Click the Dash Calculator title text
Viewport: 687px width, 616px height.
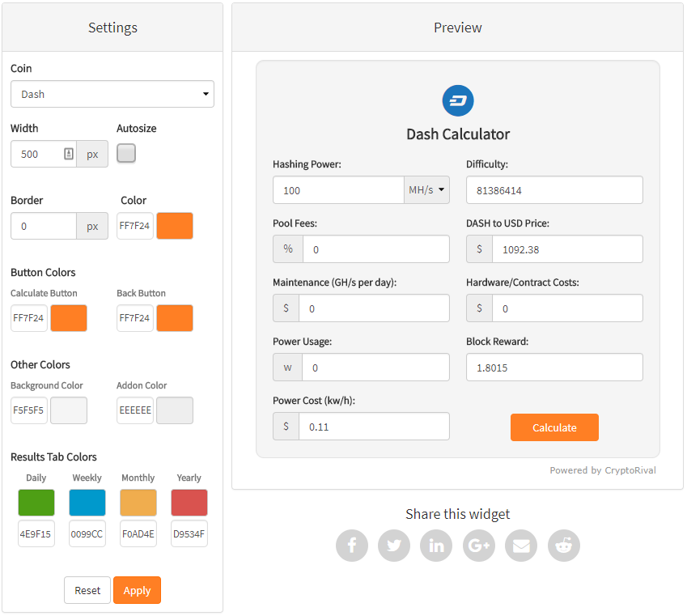(x=458, y=134)
